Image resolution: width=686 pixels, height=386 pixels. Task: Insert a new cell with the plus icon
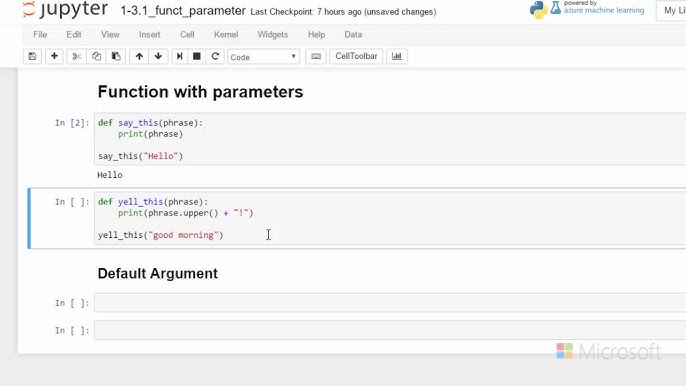(54, 56)
